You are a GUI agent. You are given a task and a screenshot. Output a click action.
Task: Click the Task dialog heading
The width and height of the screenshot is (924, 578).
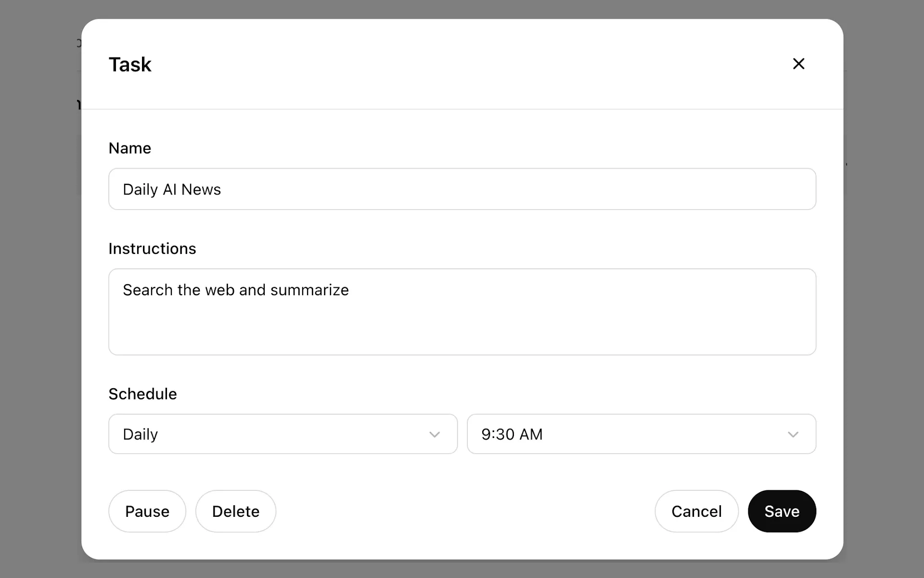tap(130, 64)
